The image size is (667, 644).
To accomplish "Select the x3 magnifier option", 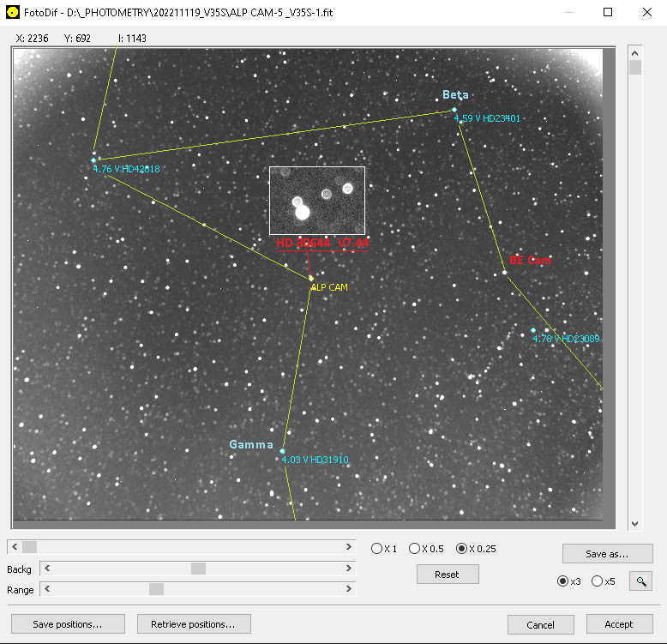I will [563, 581].
